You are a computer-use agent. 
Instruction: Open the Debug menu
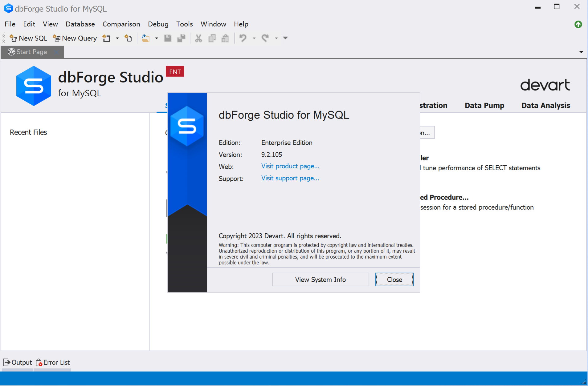click(158, 24)
